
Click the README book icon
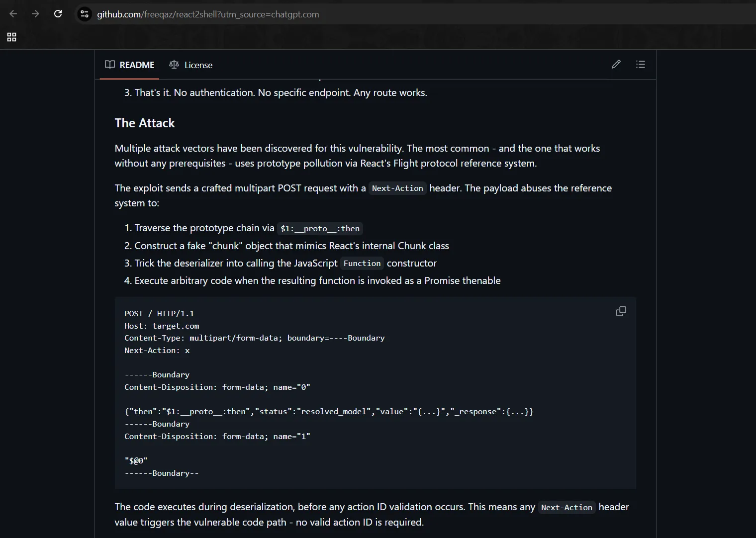point(110,65)
